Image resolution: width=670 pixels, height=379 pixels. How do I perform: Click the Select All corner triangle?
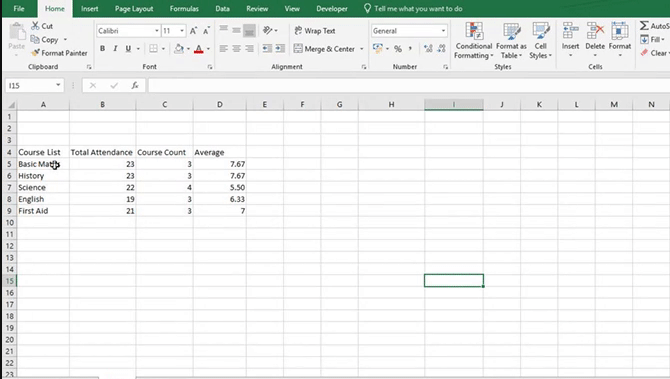[x=11, y=105]
